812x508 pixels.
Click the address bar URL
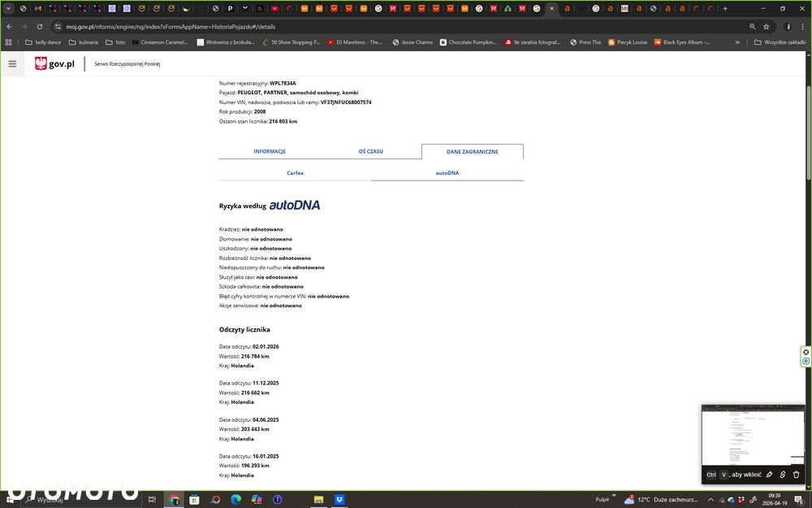171,27
